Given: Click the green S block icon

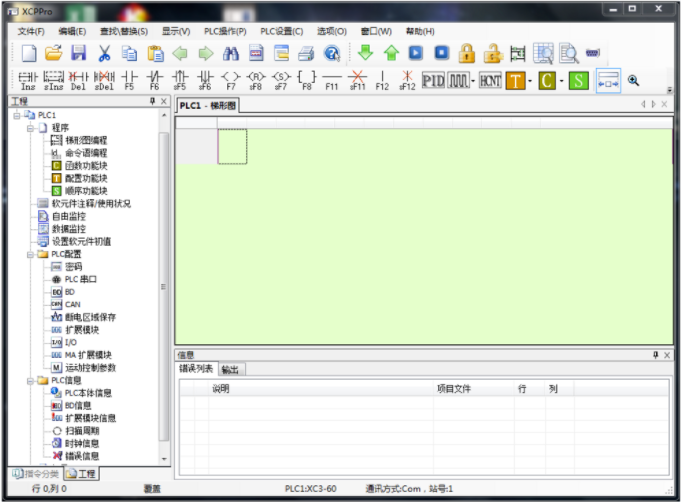Looking at the screenshot, I should click(578, 80).
